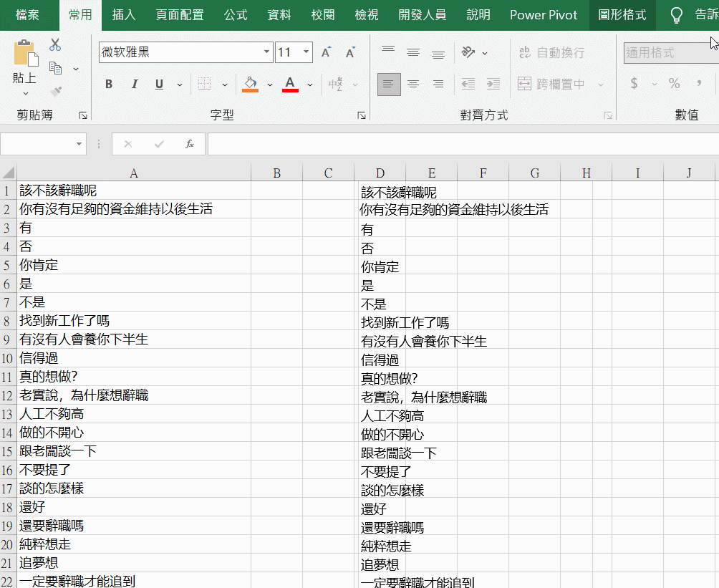Select row 12 header
The width and height of the screenshot is (719, 588).
tap(7, 395)
